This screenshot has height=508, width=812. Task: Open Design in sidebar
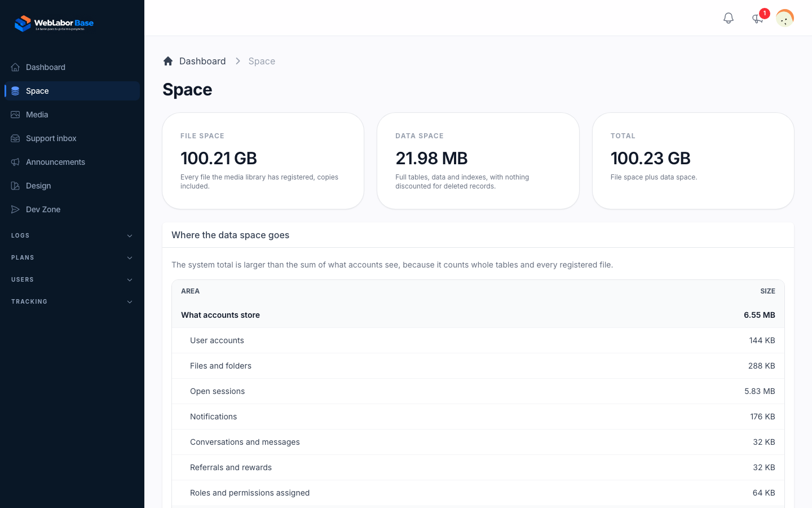pos(72,186)
